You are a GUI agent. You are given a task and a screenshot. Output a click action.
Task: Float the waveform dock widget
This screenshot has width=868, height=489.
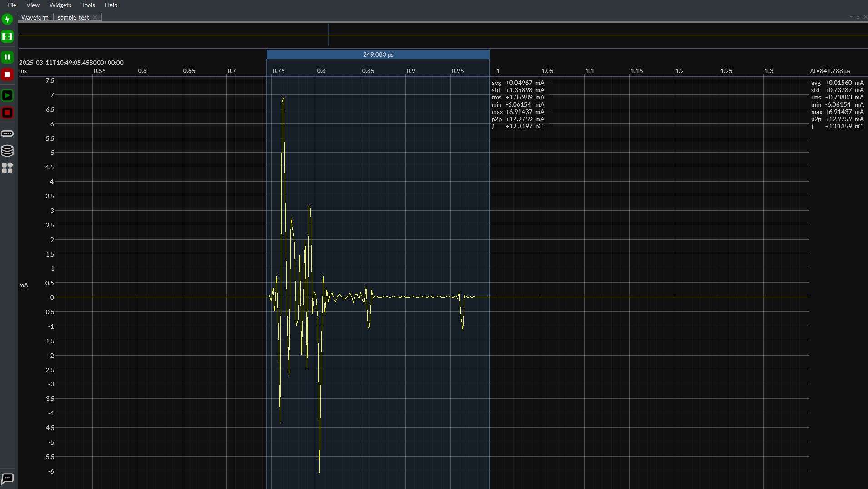[858, 17]
